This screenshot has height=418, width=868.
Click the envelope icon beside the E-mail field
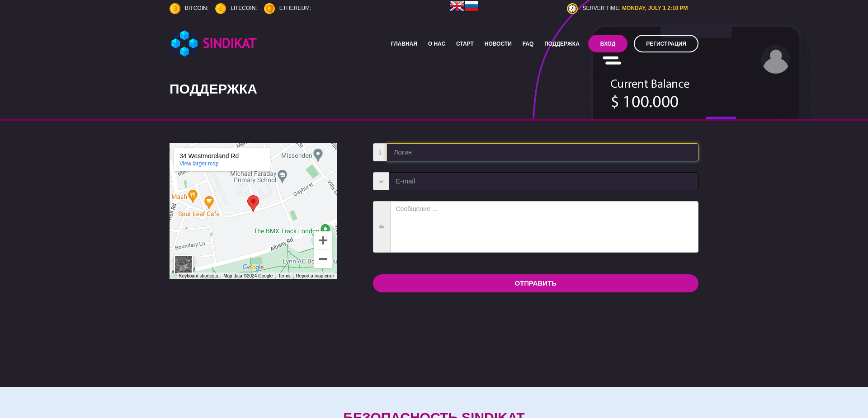381,181
